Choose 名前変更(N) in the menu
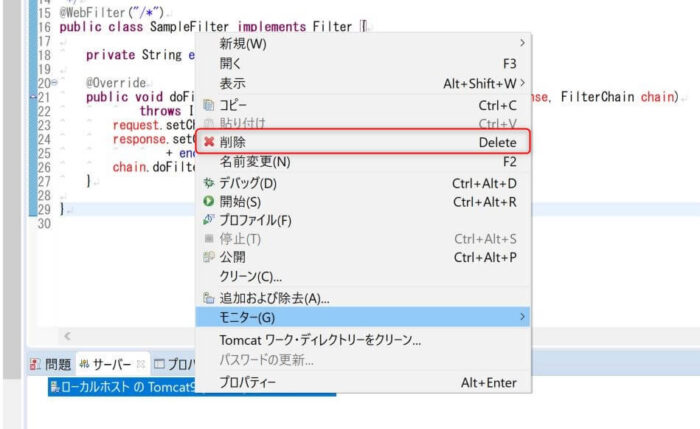 tap(362, 162)
